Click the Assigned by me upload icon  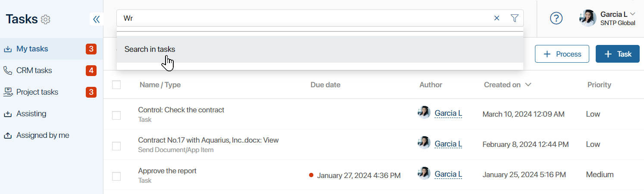click(x=7, y=135)
